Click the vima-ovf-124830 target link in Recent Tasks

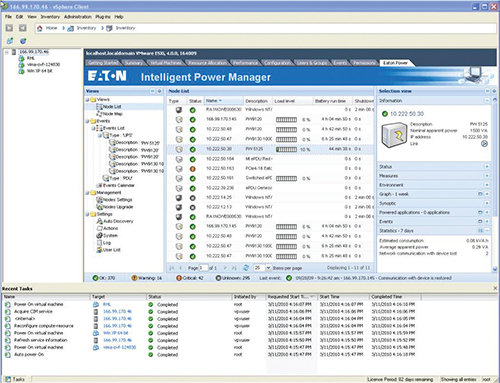tap(119, 347)
